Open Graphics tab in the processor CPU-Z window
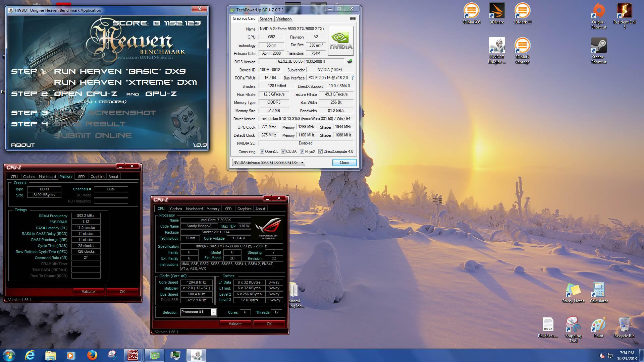Screen dimensions: 644x362 pyautogui.click(x=244, y=209)
